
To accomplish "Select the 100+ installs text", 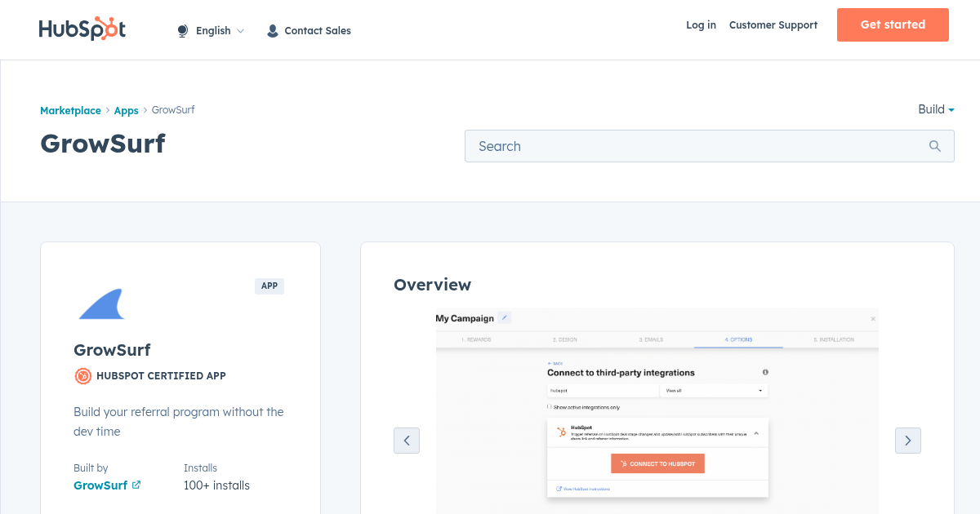I will click(x=216, y=485).
